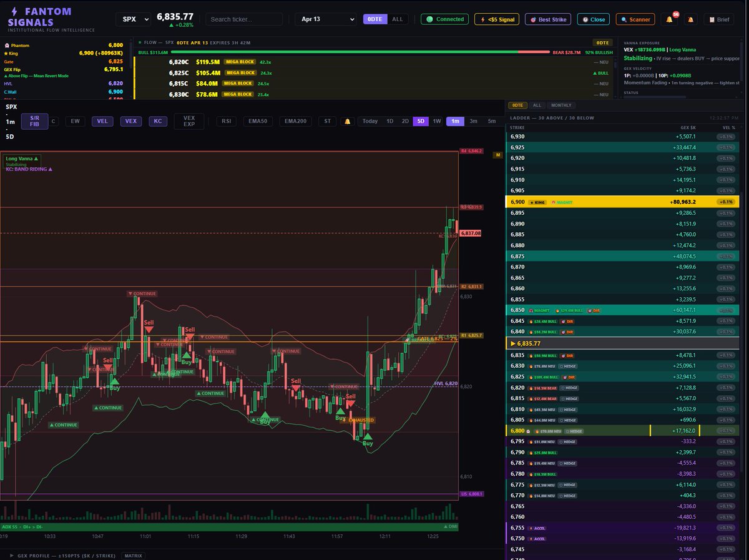Open the SPX ticker dropdown
Screen dimensions: 749x560
tap(134, 19)
